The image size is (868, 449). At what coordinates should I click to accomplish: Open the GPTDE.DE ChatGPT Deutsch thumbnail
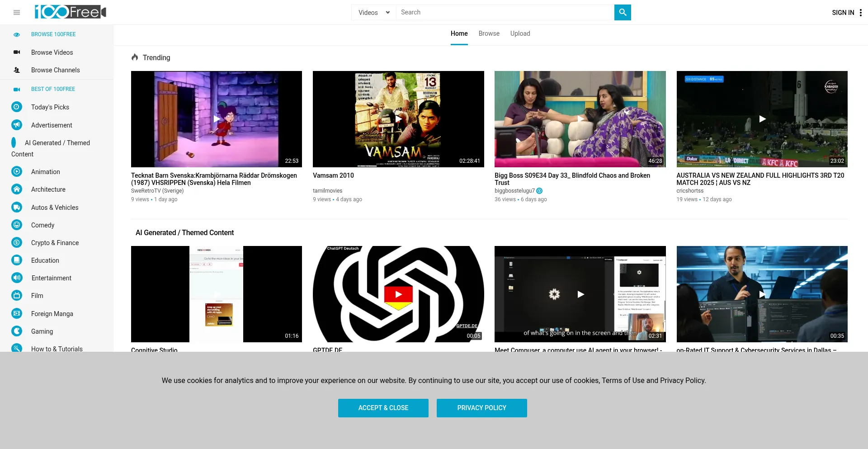(398, 294)
